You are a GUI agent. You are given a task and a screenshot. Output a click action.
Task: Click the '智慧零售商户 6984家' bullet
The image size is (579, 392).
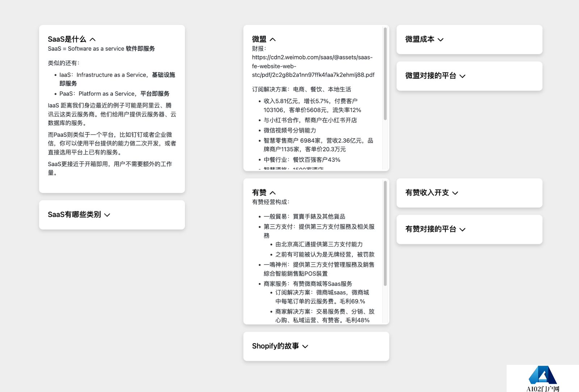point(318,145)
